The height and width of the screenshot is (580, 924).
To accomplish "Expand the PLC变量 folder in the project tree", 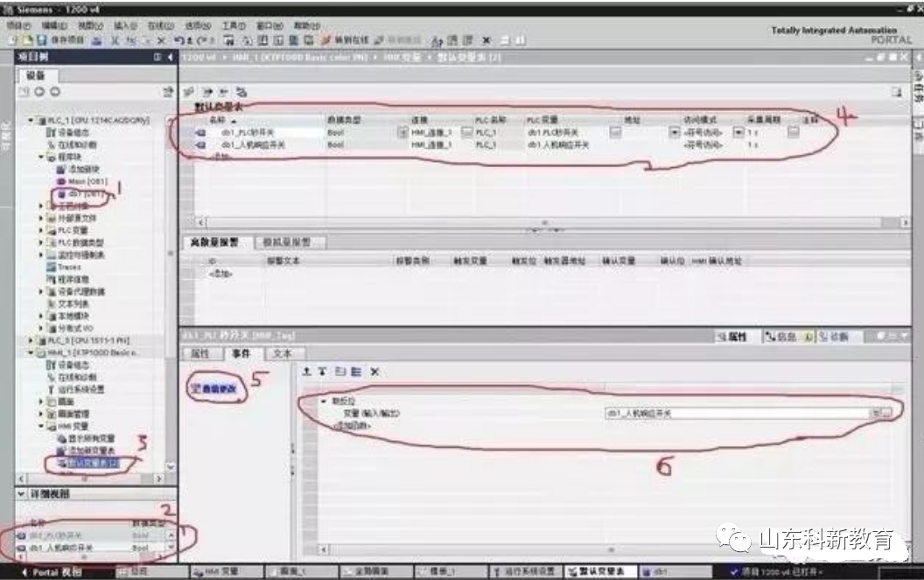I will point(40,230).
